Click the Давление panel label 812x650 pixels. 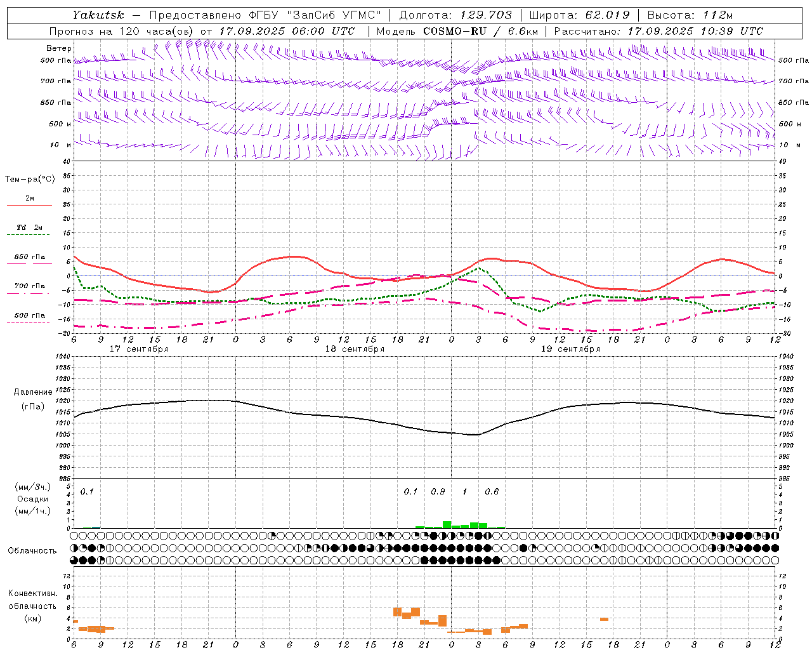pyautogui.click(x=33, y=392)
